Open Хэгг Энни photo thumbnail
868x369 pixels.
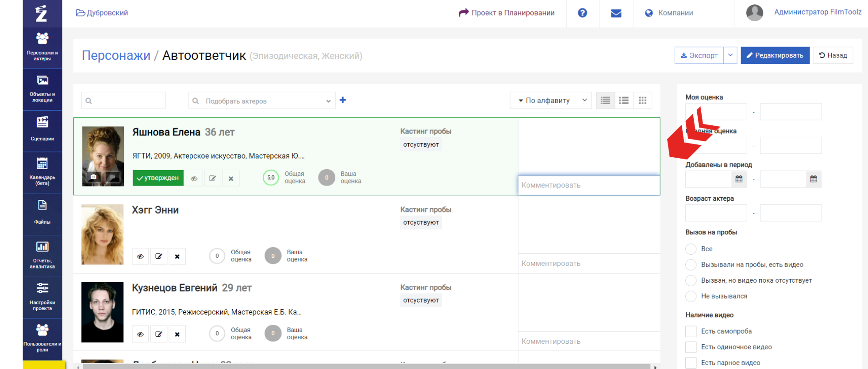pos(103,234)
